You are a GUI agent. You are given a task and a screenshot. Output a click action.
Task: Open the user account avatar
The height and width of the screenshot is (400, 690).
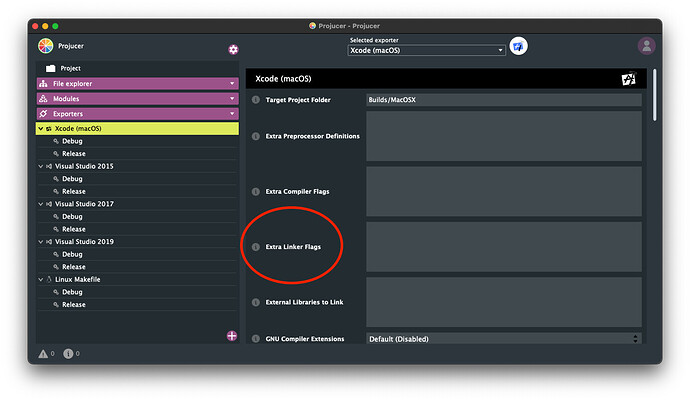[646, 46]
